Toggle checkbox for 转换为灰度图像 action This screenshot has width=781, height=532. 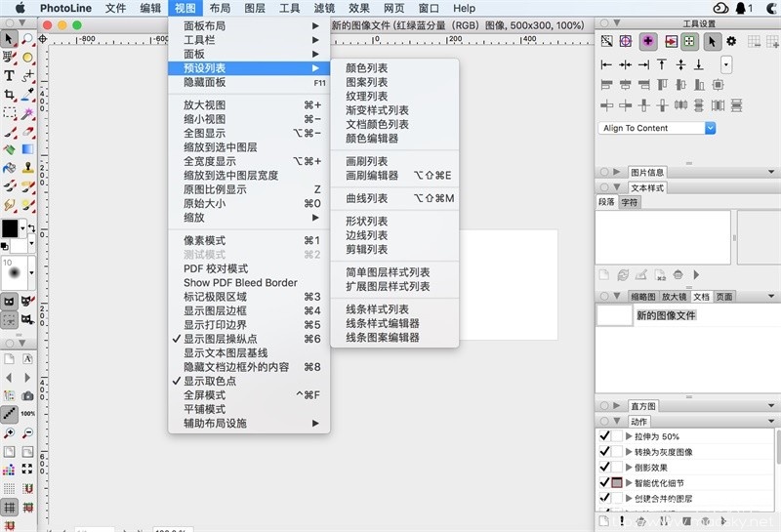point(604,451)
